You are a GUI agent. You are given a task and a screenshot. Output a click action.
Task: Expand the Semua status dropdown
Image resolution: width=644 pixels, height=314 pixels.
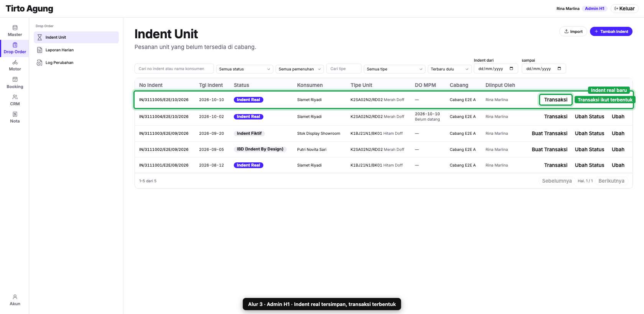click(x=245, y=69)
